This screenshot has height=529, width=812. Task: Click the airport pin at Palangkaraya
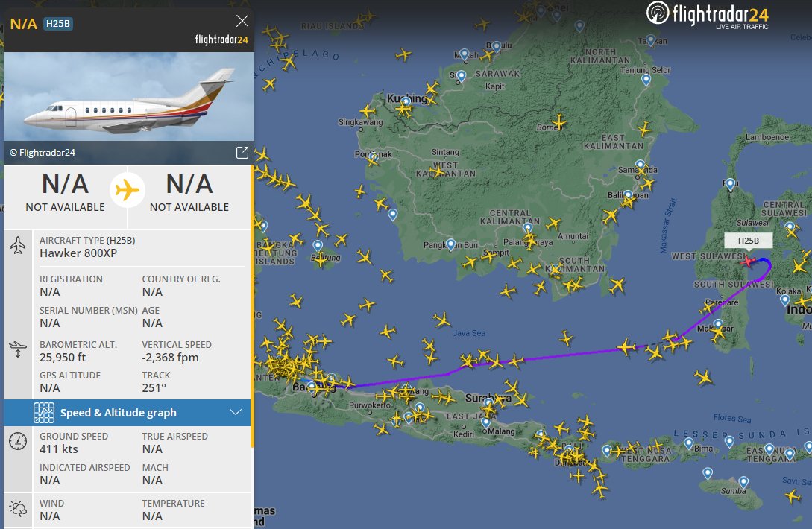[527, 227]
